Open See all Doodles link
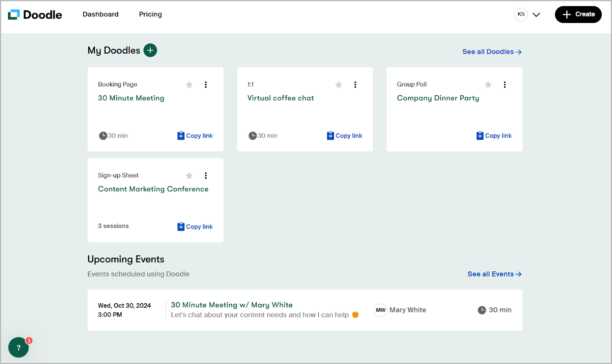 point(492,52)
